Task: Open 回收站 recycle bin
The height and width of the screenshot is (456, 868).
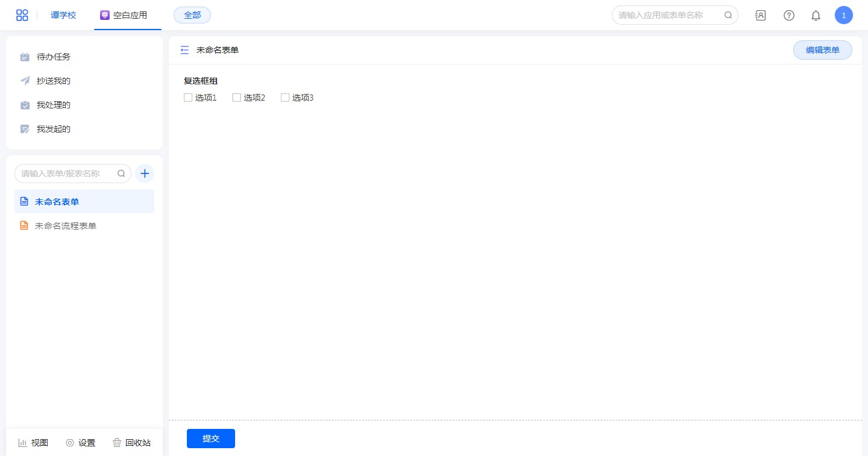Action: pos(131,443)
